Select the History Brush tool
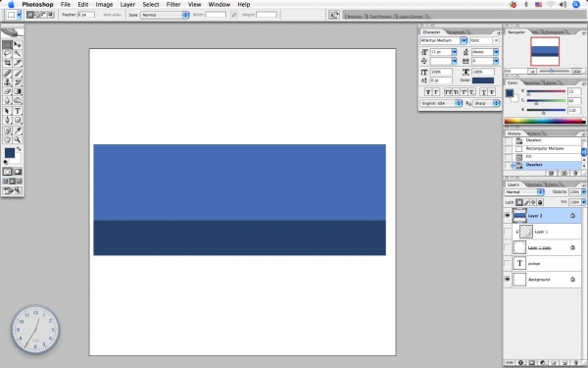 tap(18, 82)
